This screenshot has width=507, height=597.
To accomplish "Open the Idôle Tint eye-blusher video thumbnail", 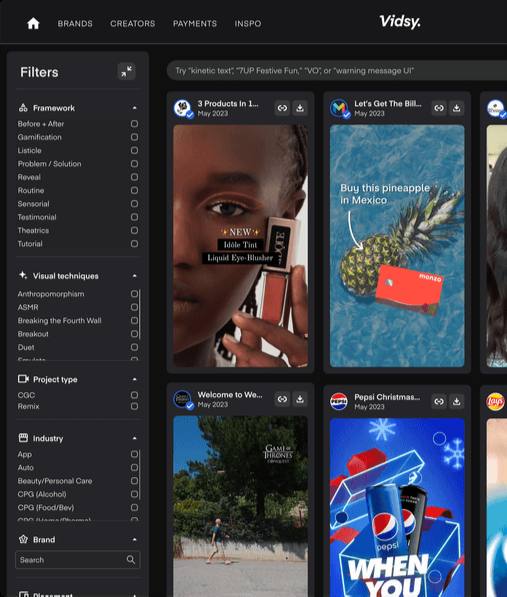I will click(x=241, y=246).
